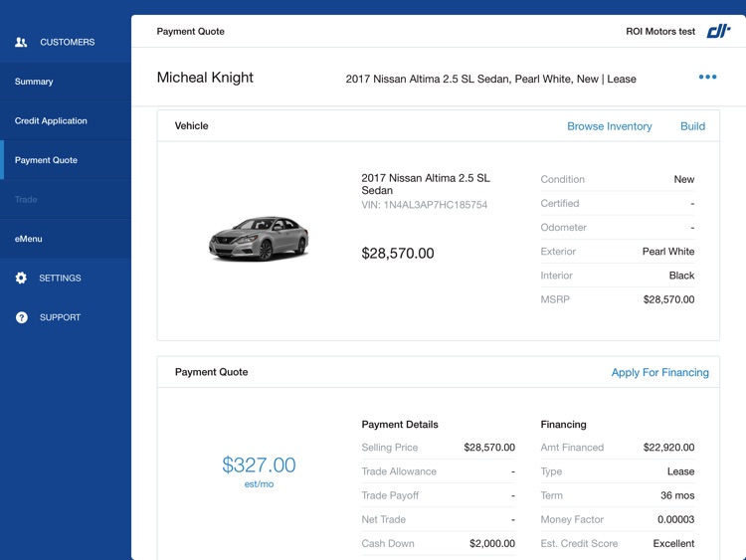Open the eMenu sidebar item

29,239
